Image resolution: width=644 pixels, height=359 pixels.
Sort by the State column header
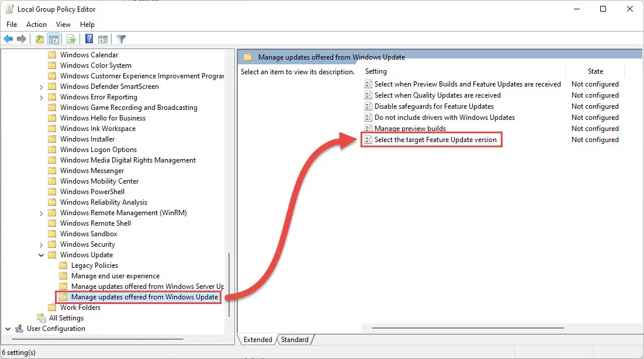[595, 71]
